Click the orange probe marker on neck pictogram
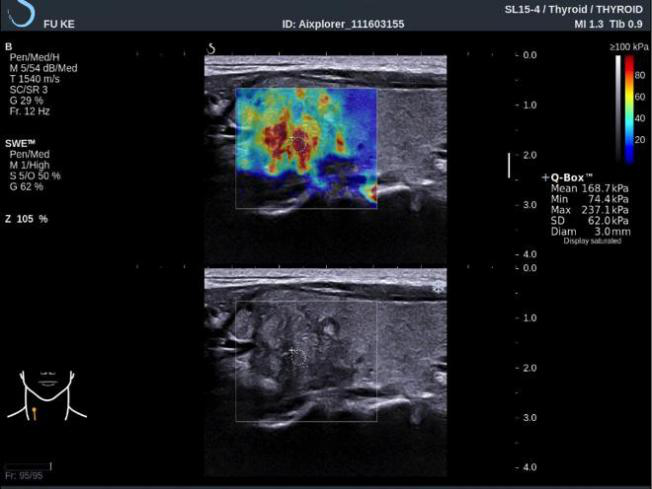Viewport: 652px width, 489px height. coord(34,411)
